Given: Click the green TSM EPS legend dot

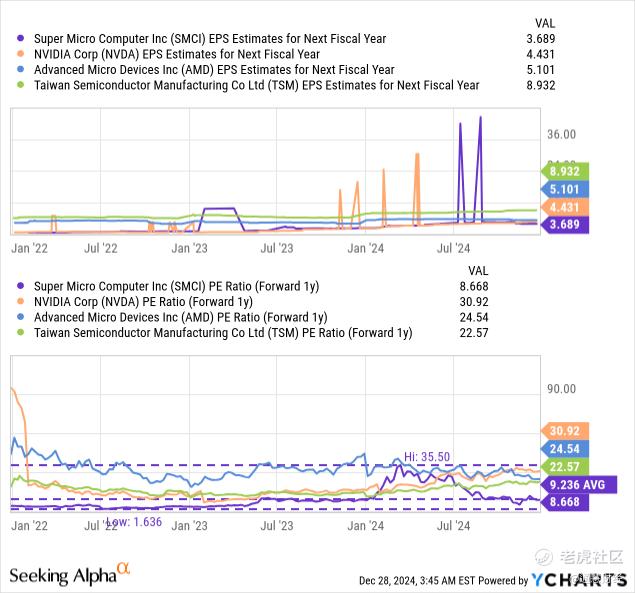Looking at the screenshot, I should click(x=21, y=85).
